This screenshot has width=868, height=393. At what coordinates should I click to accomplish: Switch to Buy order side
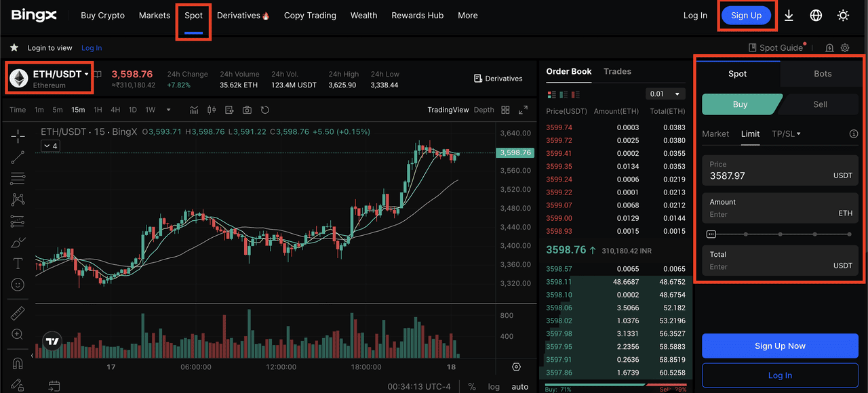(x=741, y=104)
